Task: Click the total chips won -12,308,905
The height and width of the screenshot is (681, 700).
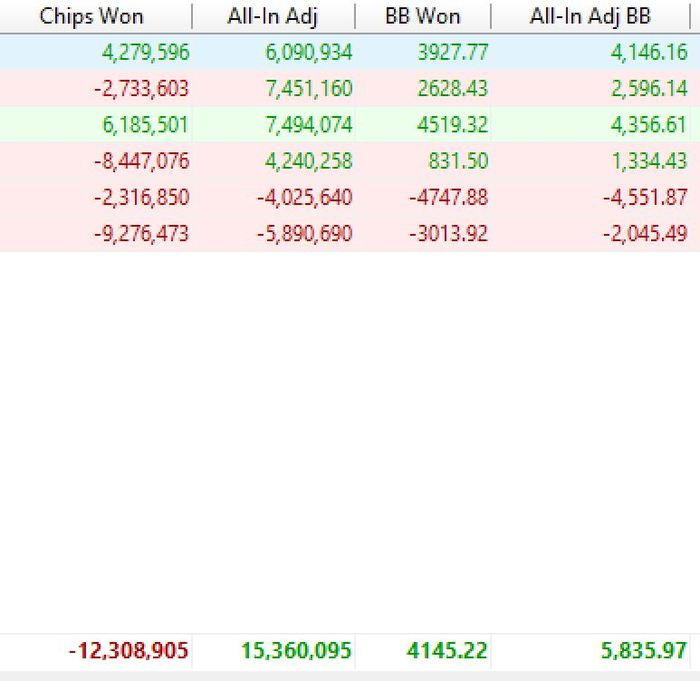Action: coord(129,651)
